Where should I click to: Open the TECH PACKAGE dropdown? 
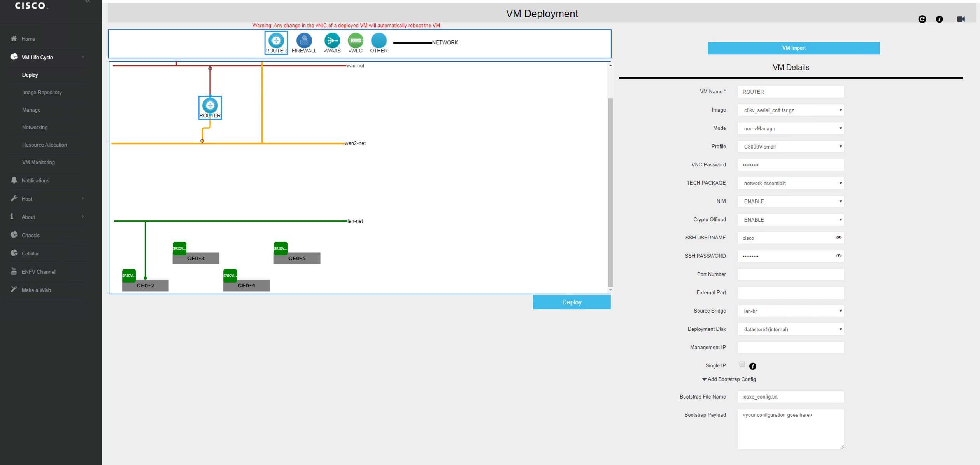tap(791, 183)
